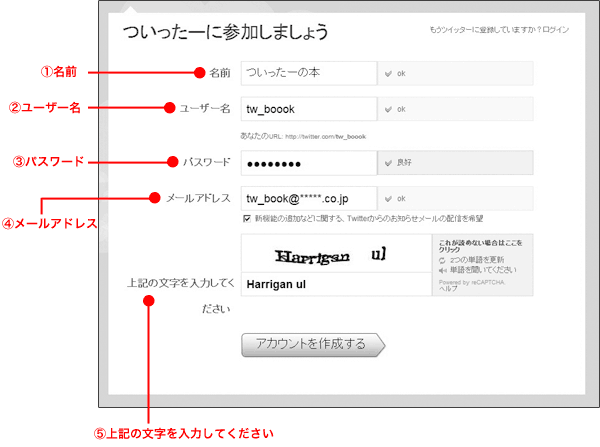The width and height of the screenshot is (600, 447).
Task: Click the ユーザー名 field containing tw_boook
Action: pos(309,109)
